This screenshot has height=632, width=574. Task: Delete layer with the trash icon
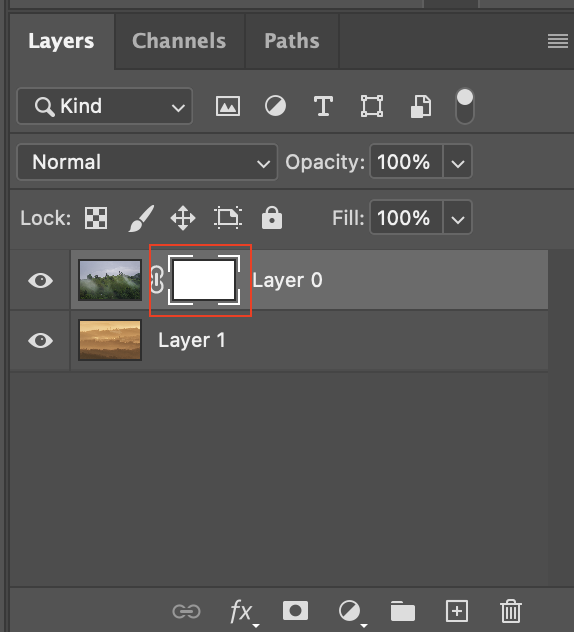[x=511, y=611]
